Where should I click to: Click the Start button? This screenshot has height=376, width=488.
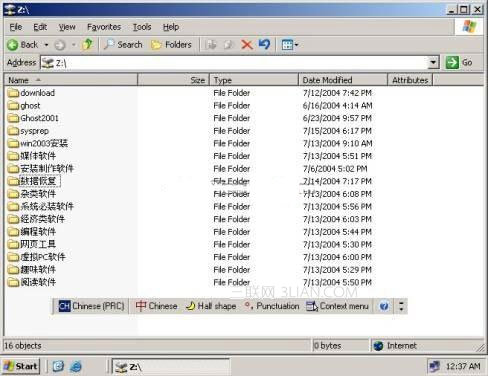[x=21, y=366]
